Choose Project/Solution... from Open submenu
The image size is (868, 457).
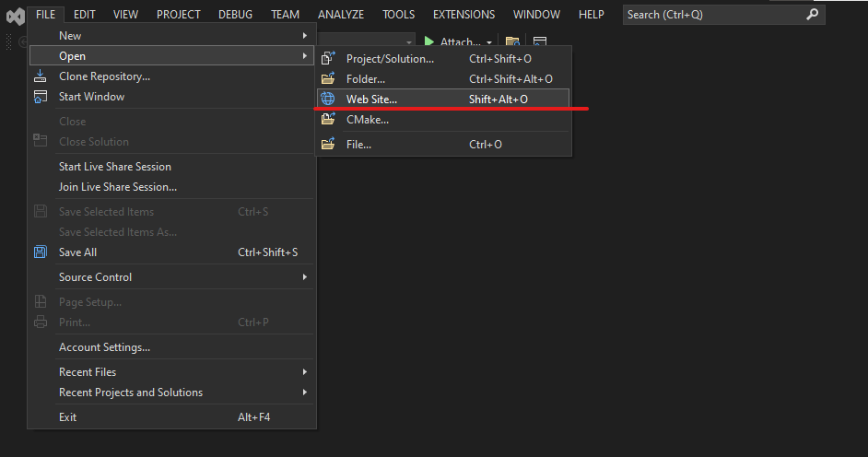[x=443, y=59]
